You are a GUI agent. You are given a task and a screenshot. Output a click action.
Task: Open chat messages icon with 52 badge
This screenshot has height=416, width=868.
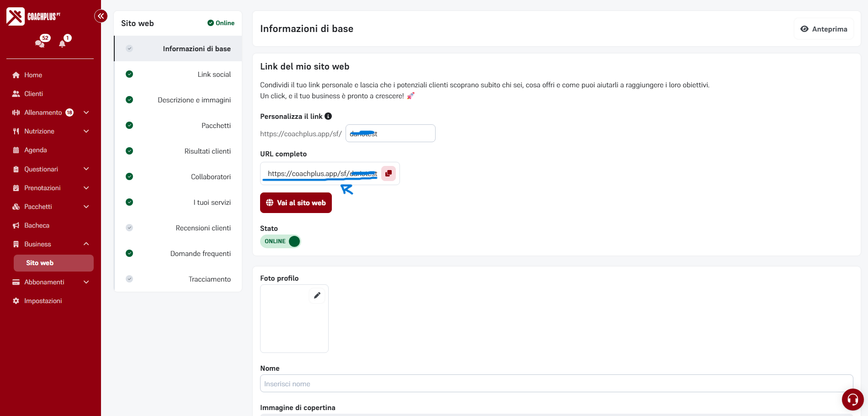point(40,43)
